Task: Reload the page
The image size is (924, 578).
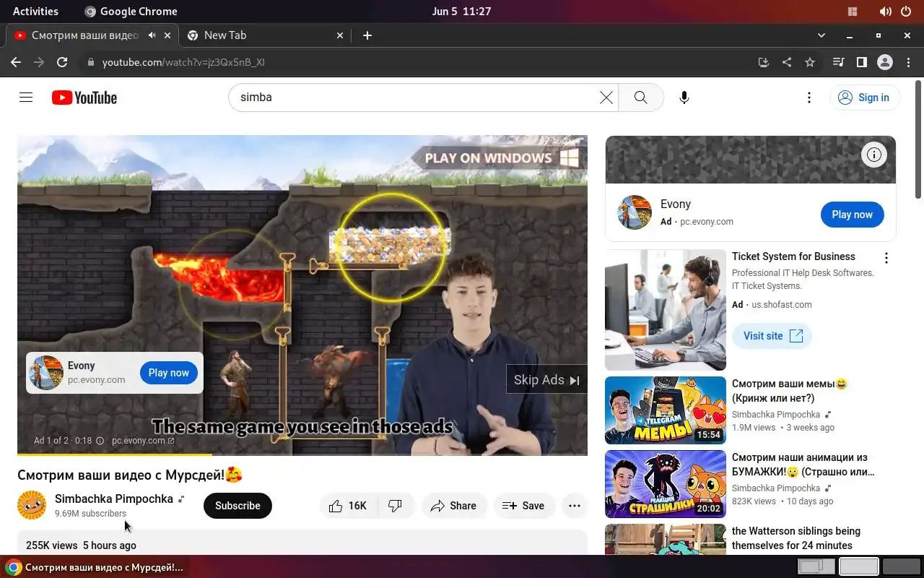Action: [x=62, y=62]
